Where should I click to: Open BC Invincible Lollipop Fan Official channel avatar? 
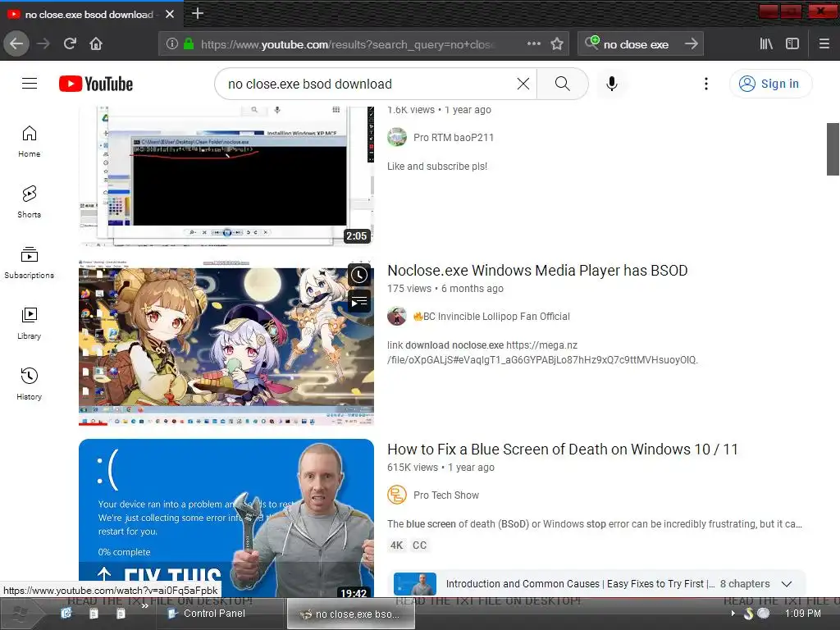(397, 316)
